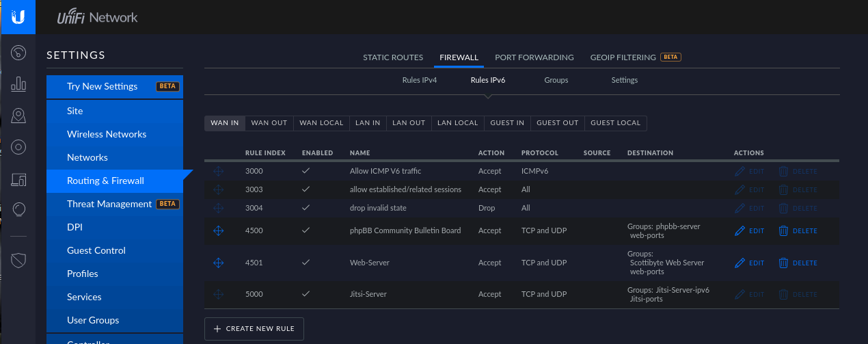The width and height of the screenshot is (868, 344).
Task: Click the Create New Rule button
Action: click(254, 329)
